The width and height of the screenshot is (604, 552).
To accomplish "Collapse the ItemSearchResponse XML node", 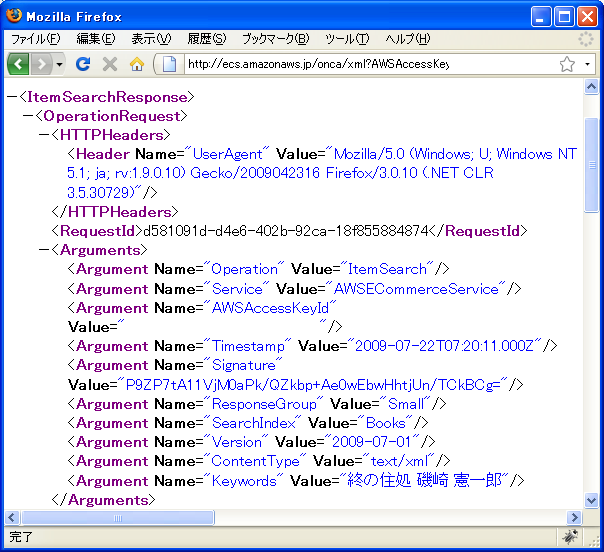I will point(12,97).
